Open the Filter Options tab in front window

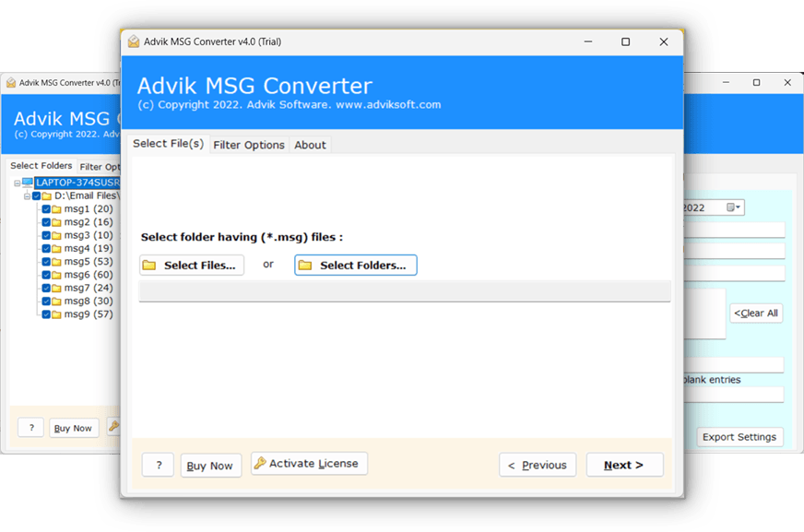[249, 145]
